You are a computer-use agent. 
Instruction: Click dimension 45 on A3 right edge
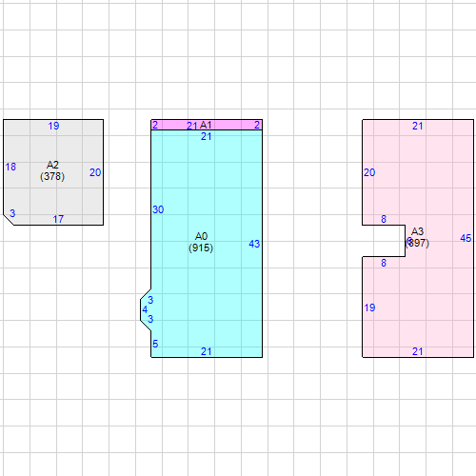[466, 238]
